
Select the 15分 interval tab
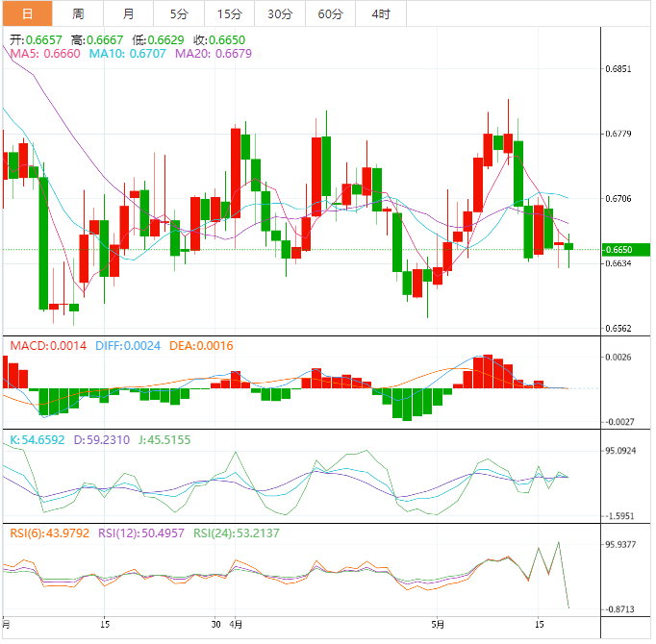229,13
